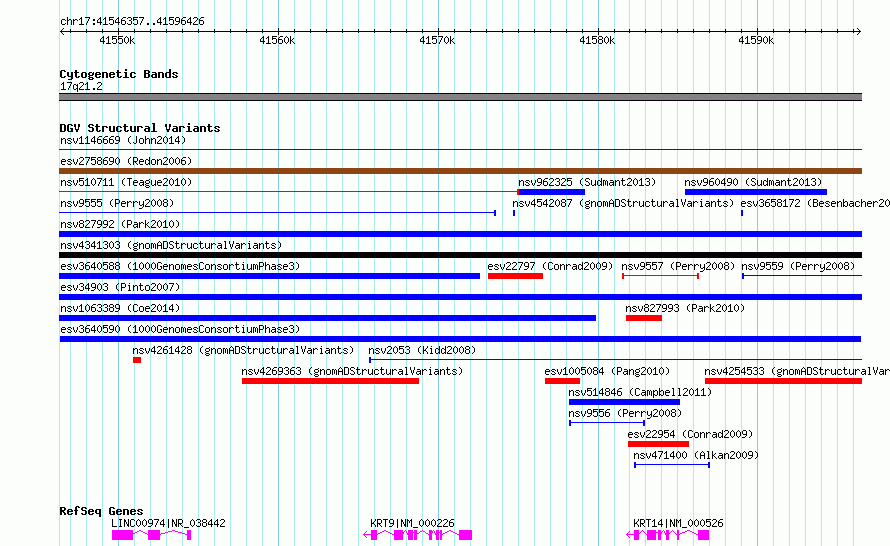This screenshot has width=890, height=546.
Task: Click the small red nsv4261428 gnomAD marker
Action: click(x=137, y=360)
